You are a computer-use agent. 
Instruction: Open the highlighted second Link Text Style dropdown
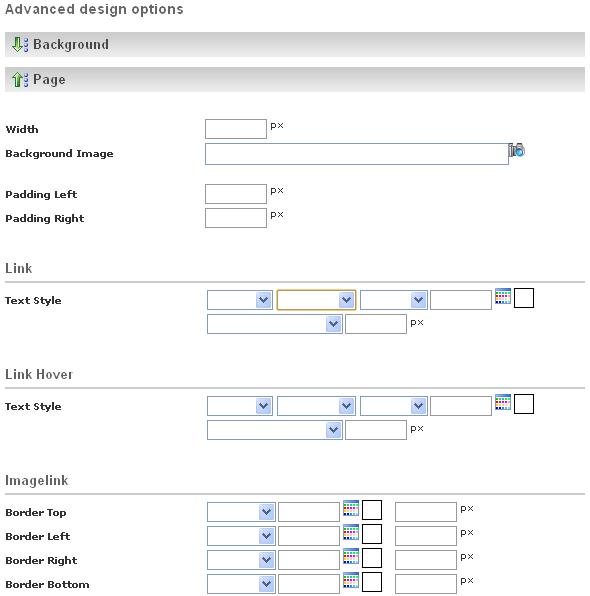click(x=316, y=300)
